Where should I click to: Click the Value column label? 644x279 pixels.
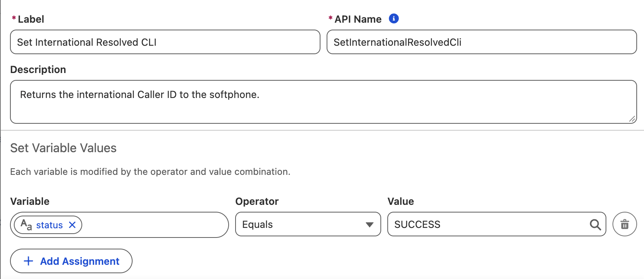[x=401, y=201]
